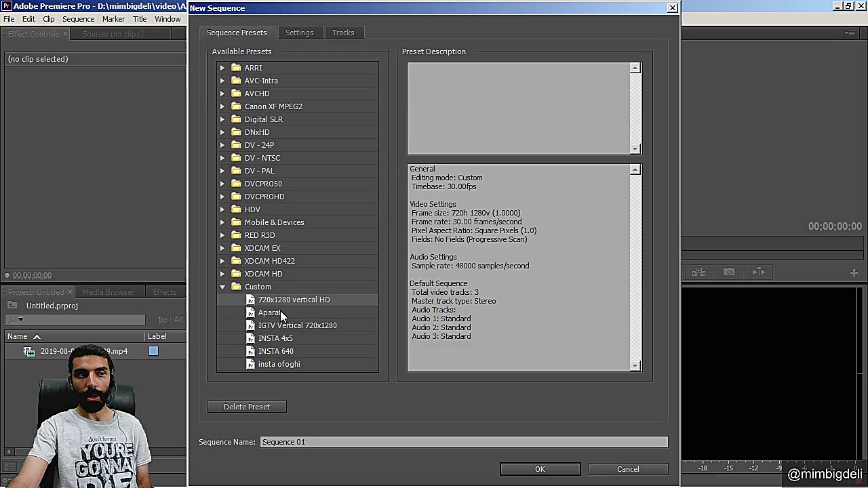Click the General settings pane scroll up arrow

click(635, 169)
